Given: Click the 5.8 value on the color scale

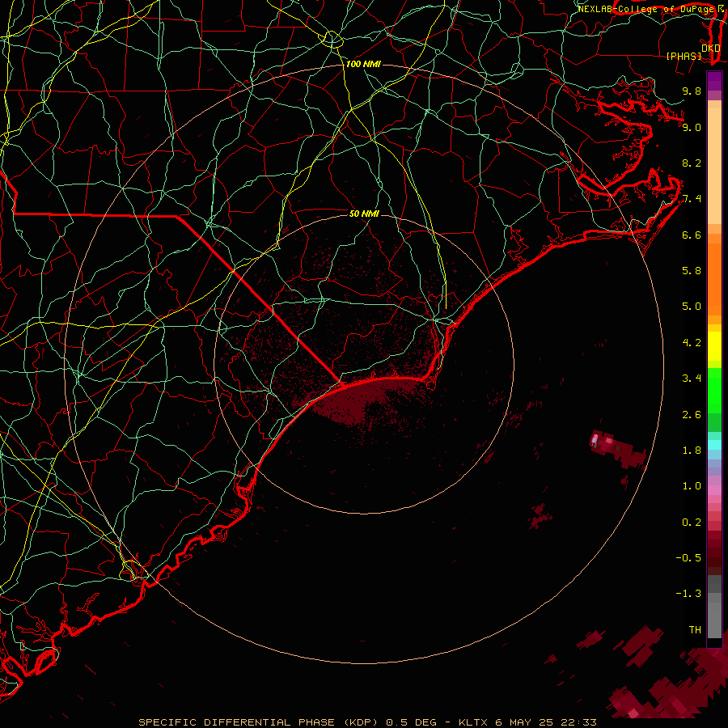Looking at the screenshot, I should [x=692, y=271].
